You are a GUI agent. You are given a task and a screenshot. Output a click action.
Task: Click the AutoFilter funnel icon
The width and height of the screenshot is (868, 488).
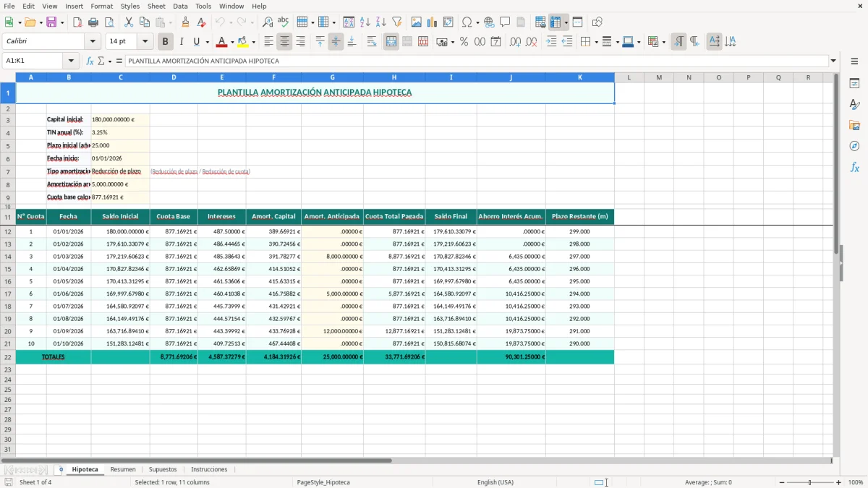click(x=397, y=22)
